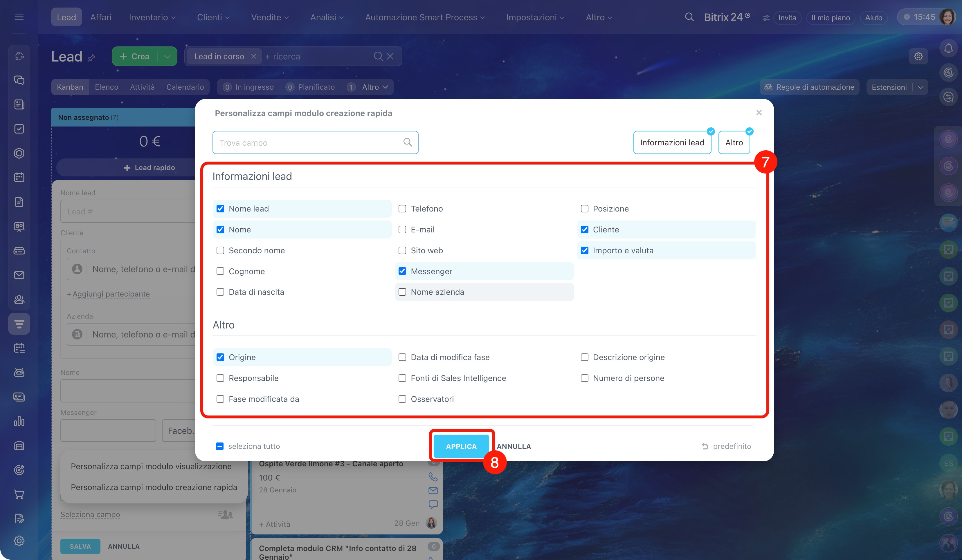Open the Inventario menu dropdown
Image resolution: width=969 pixels, height=560 pixels.
pyautogui.click(x=152, y=17)
